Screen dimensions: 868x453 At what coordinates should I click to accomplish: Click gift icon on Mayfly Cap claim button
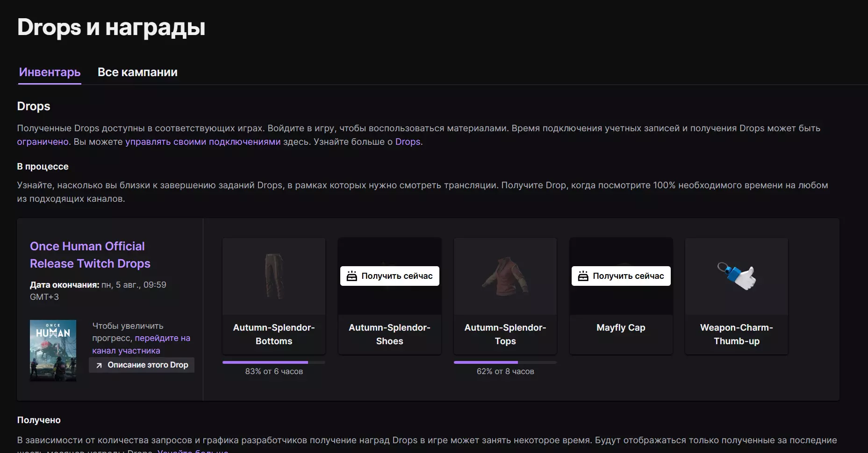pos(583,276)
